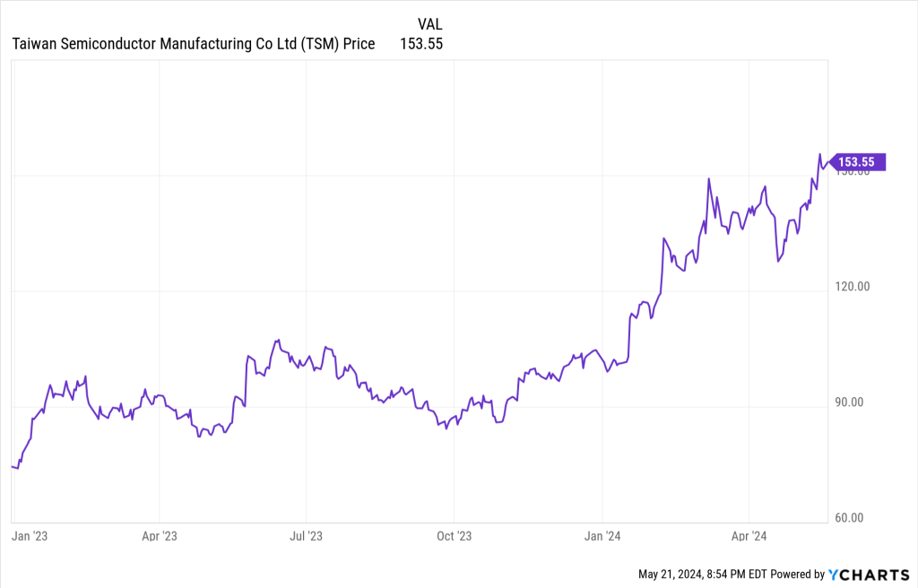This screenshot has width=918, height=588.
Task: Click the purple 153.55 price flag
Action: point(860,162)
